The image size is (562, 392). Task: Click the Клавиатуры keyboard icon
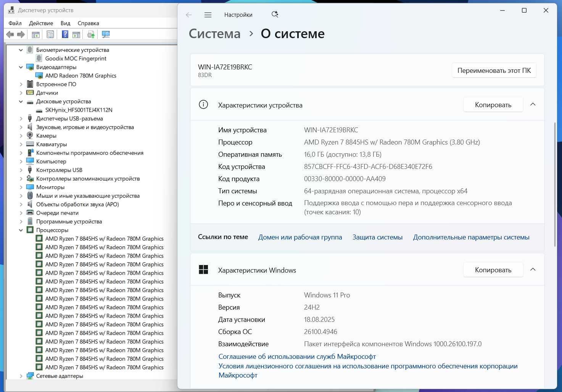coord(30,144)
